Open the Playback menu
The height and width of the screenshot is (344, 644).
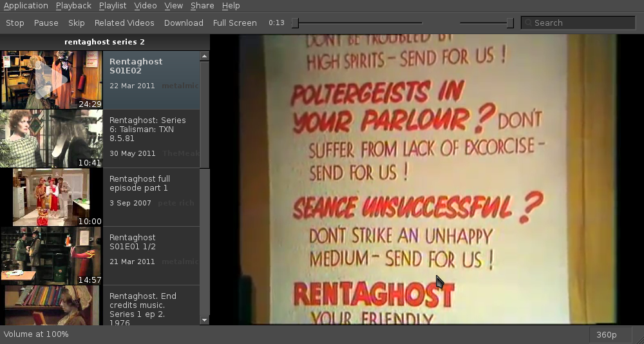[73, 6]
